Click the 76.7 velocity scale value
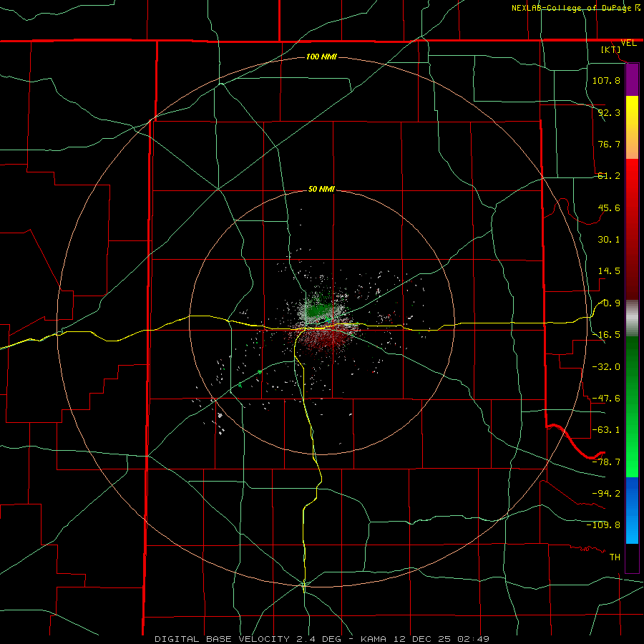Viewport: 644px width, 644px height. (609, 144)
